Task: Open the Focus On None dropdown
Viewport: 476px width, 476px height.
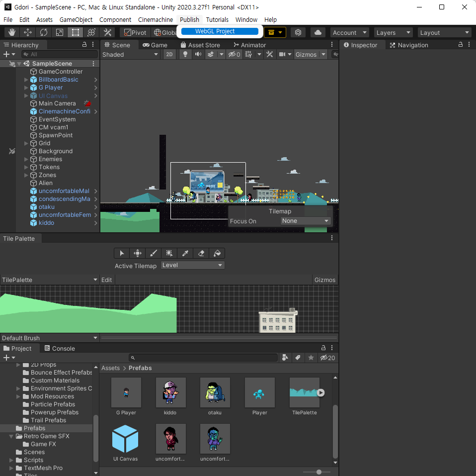Action: (x=306, y=221)
